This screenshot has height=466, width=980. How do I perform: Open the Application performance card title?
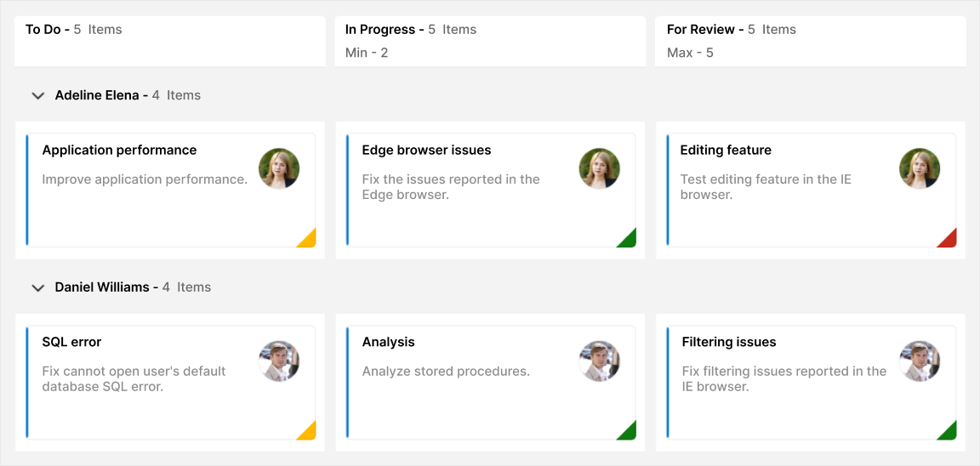119,151
